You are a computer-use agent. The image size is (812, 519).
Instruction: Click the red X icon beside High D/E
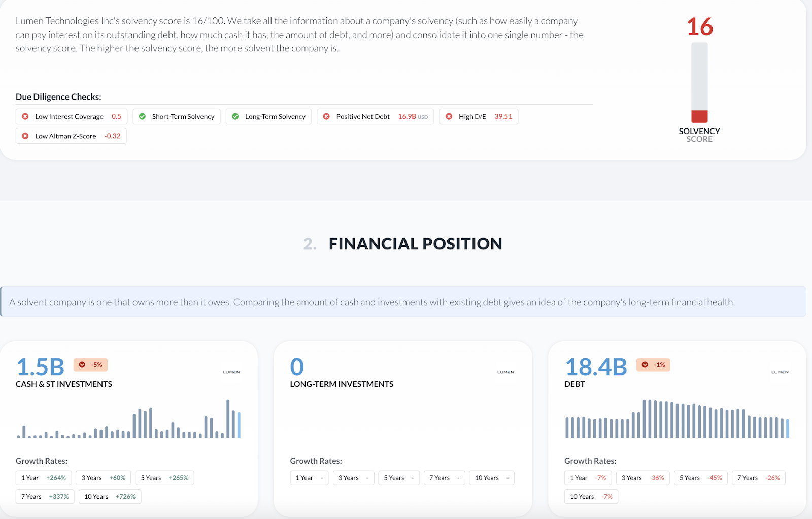coord(449,117)
